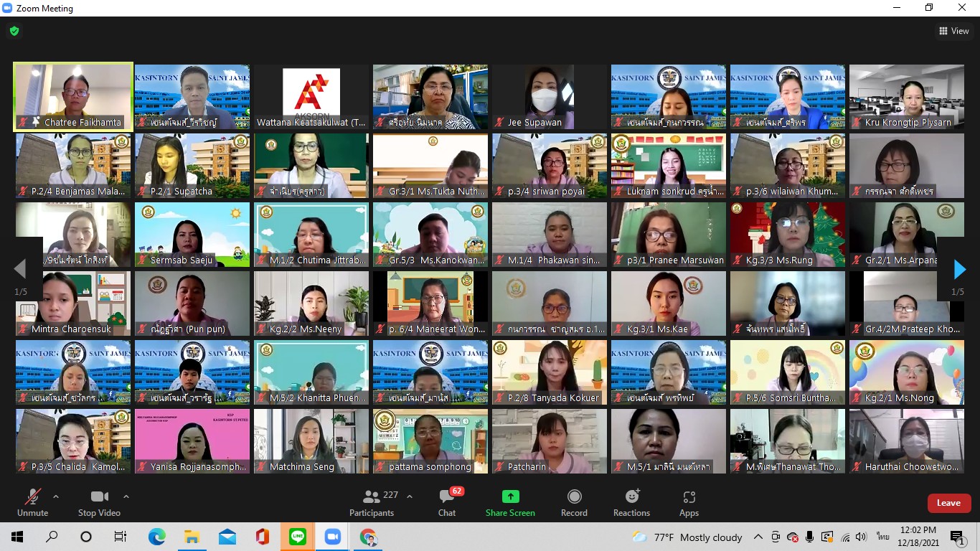Go to next page of video tiles
Screen dimensions: 980x551
click(x=959, y=270)
